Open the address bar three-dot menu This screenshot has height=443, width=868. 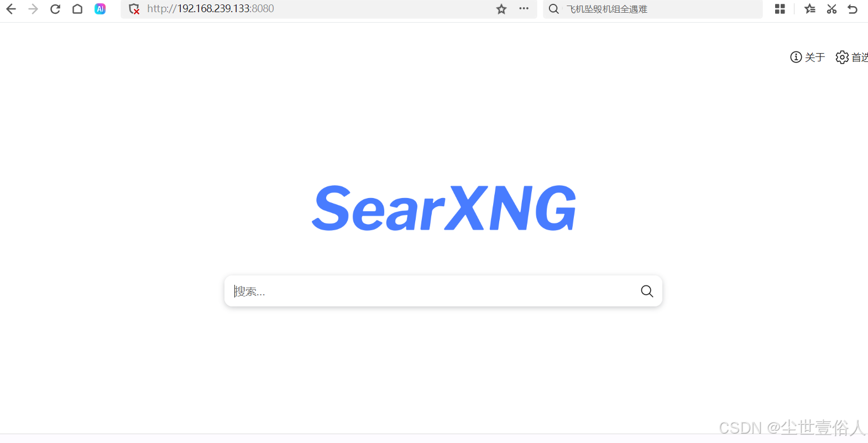pyautogui.click(x=524, y=8)
